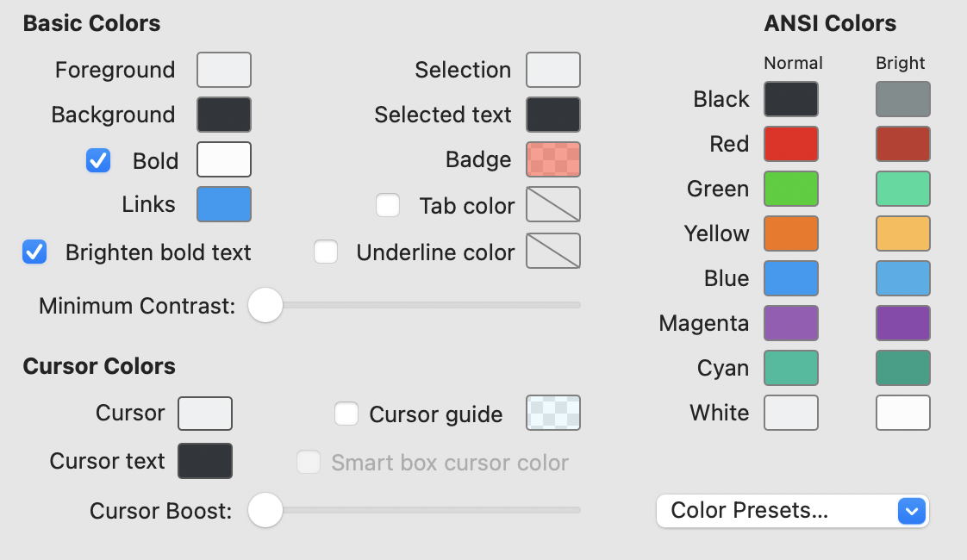The height and width of the screenshot is (560, 967).
Task: Click the Minimum Contrast slider handle
Action: click(x=265, y=305)
